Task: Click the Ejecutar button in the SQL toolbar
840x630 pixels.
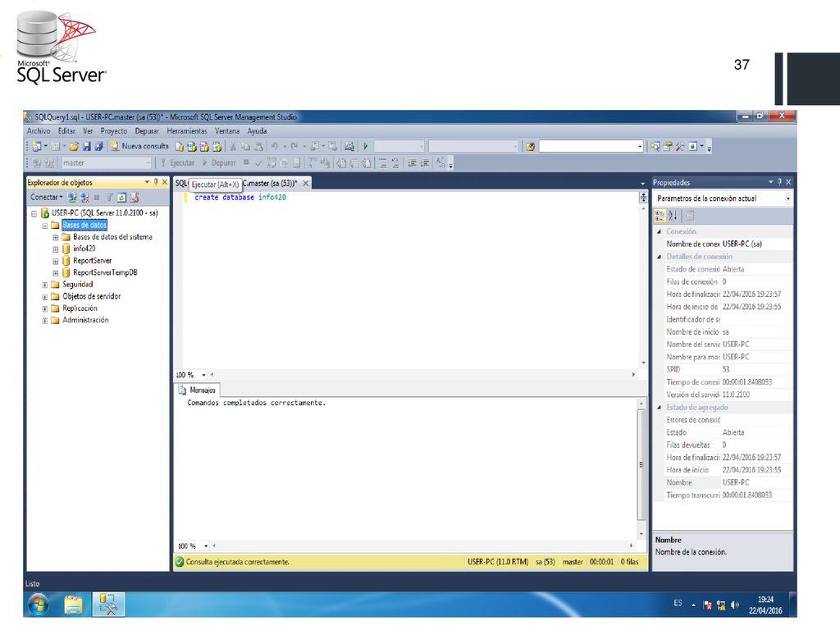Action: tap(178, 163)
